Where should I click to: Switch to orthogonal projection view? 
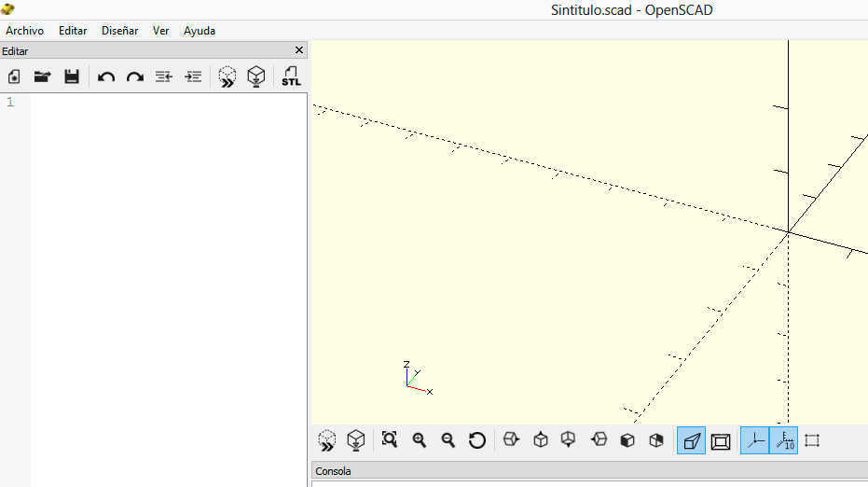(720, 439)
